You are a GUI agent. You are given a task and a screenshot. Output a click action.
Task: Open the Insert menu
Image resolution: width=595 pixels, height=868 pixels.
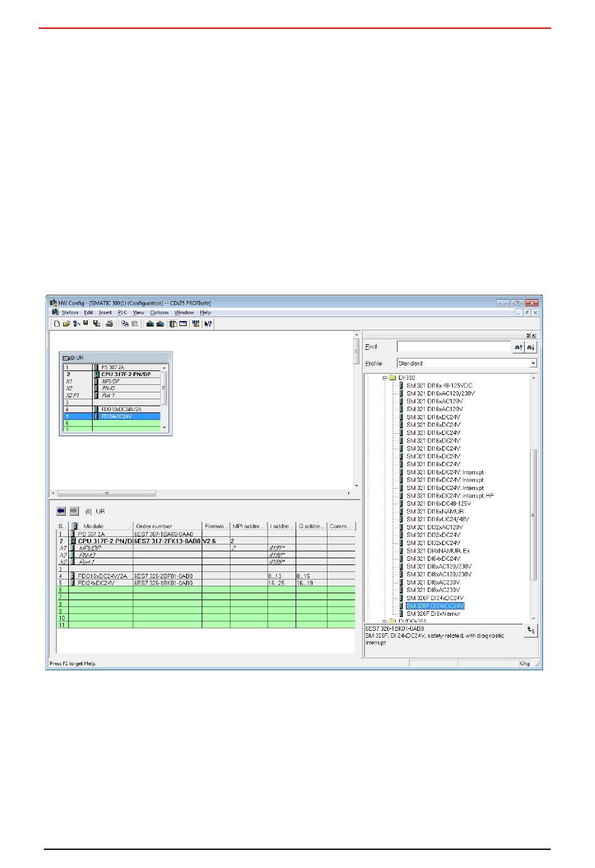click(105, 312)
